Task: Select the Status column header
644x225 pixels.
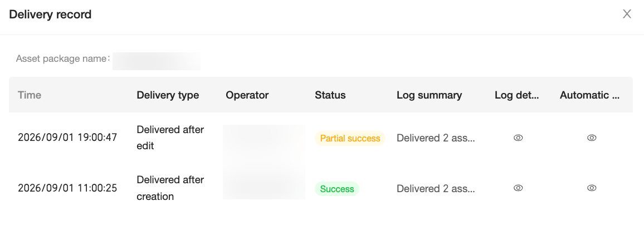Action: tap(330, 95)
